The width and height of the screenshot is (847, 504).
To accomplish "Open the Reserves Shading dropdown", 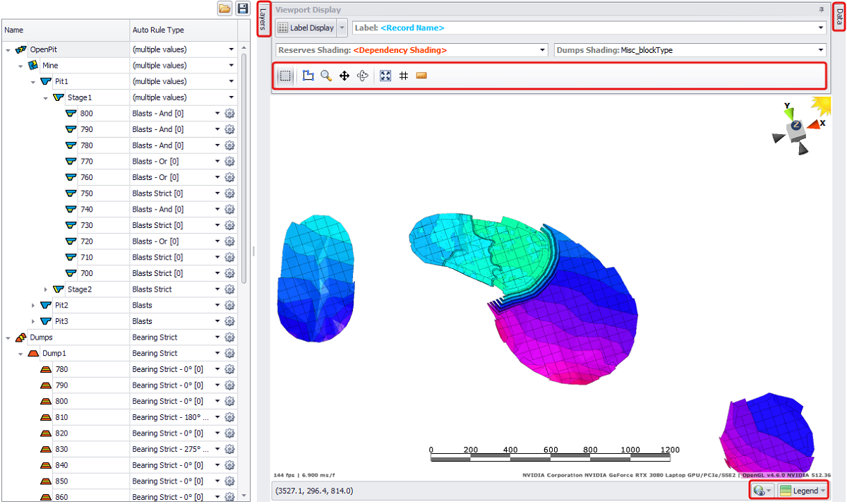I will point(542,51).
